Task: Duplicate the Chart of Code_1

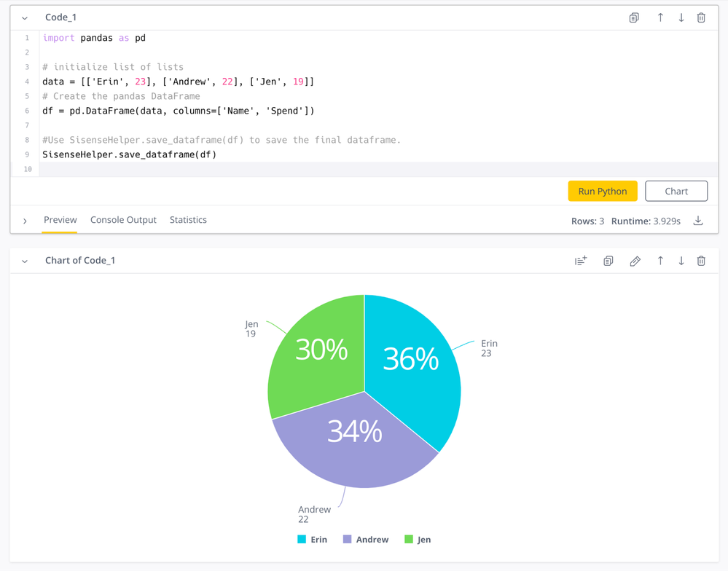Action: pos(608,261)
